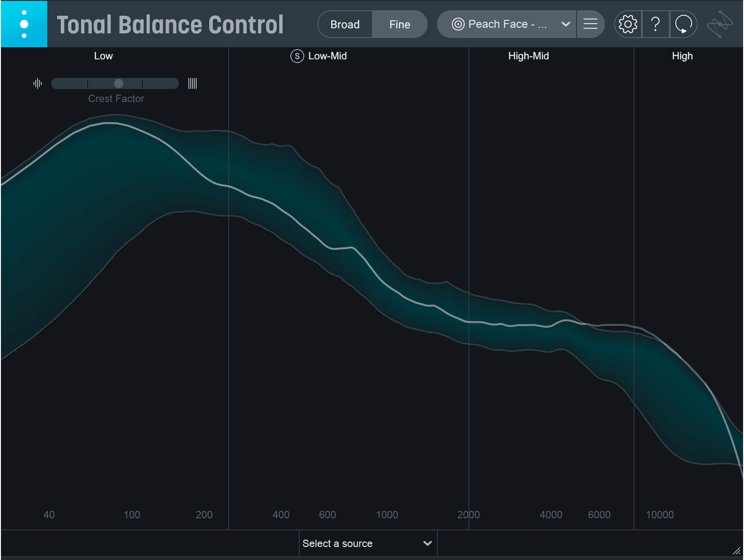
Task: Click the Crest Factor label
Action: [116, 99]
